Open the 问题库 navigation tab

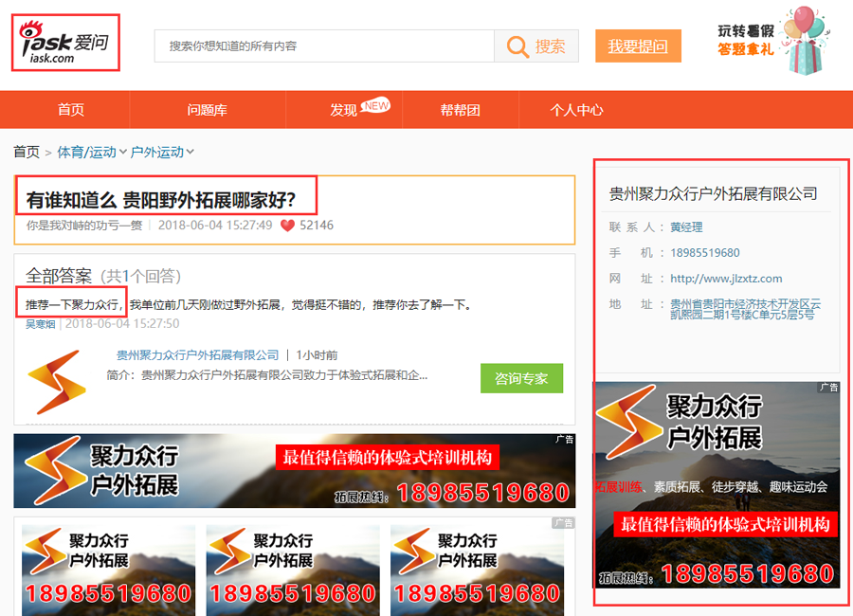pos(208,110)
